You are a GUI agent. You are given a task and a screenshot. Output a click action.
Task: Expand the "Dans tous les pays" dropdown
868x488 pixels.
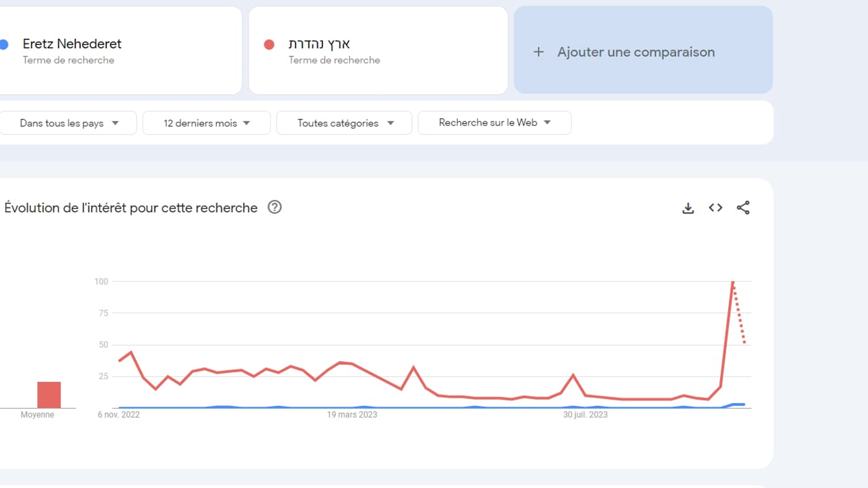pyautogui.click(x=69, y=123)
